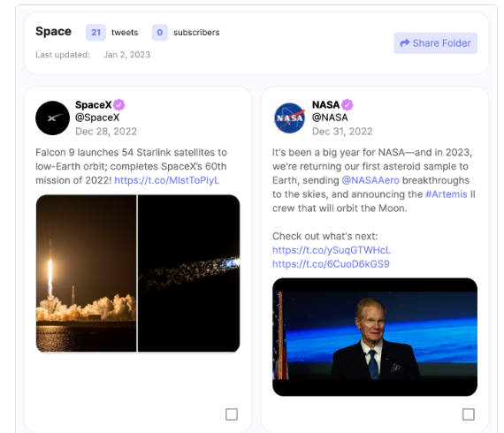Image resolution: width=504 pixels, height=433 pixels.
Task: Click NASA verified badge
Action: tap(347, 105)
